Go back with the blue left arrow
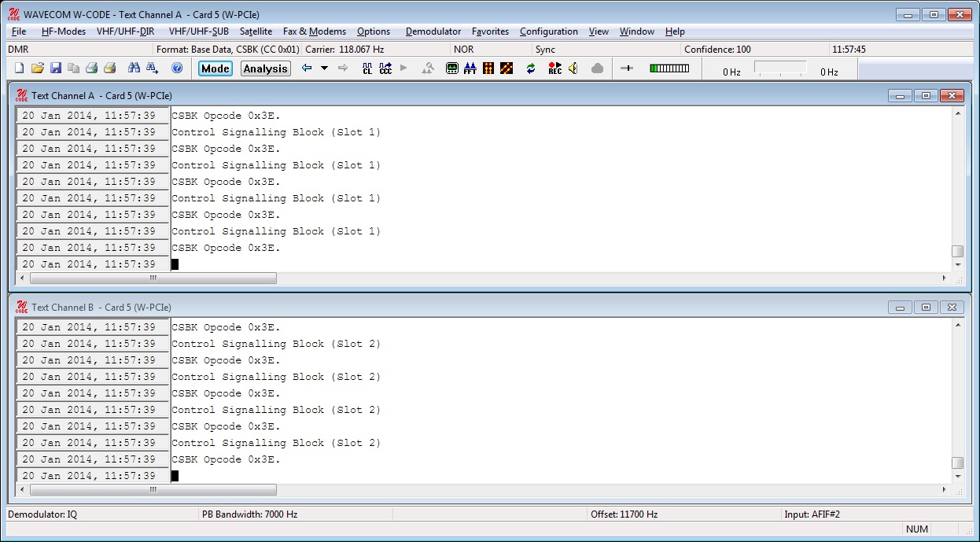The width and height of the screenshot is (980, 542). 307,68
